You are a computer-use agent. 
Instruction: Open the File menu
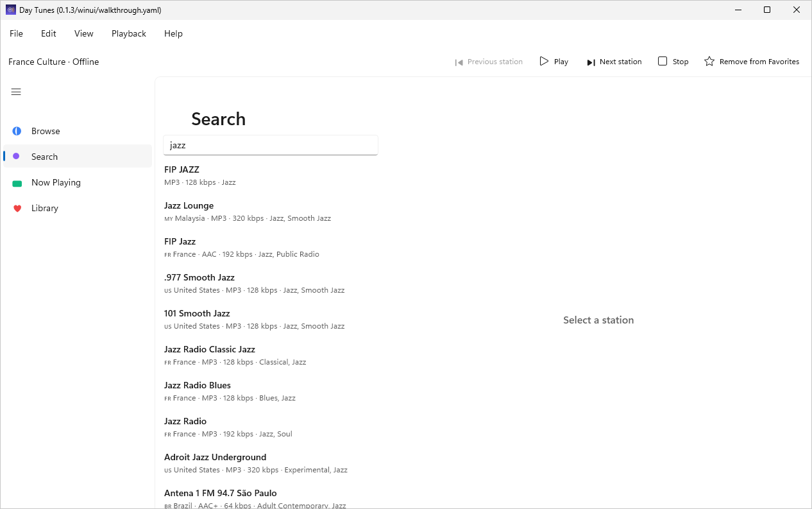pos(16,33)
